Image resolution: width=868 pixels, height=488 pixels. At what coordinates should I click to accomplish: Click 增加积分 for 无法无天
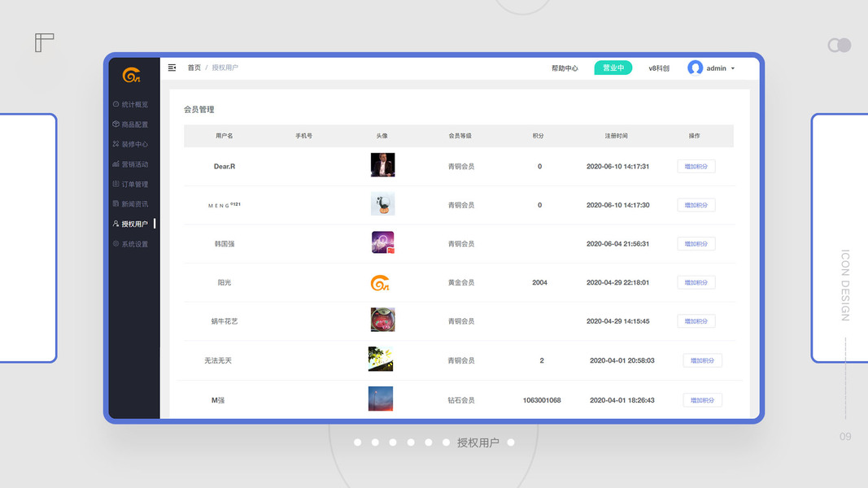[702, 361]
